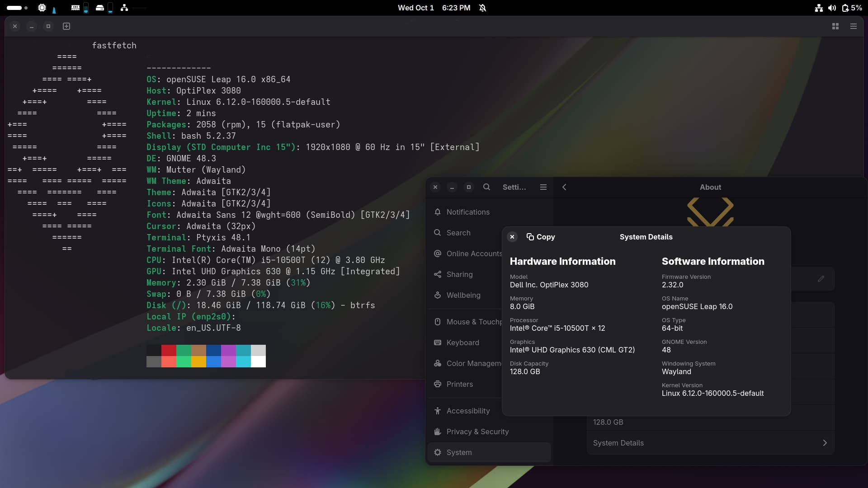Go back using the About page chevron
This screenshot has width=868, height=488.
[x=564, y=187]
